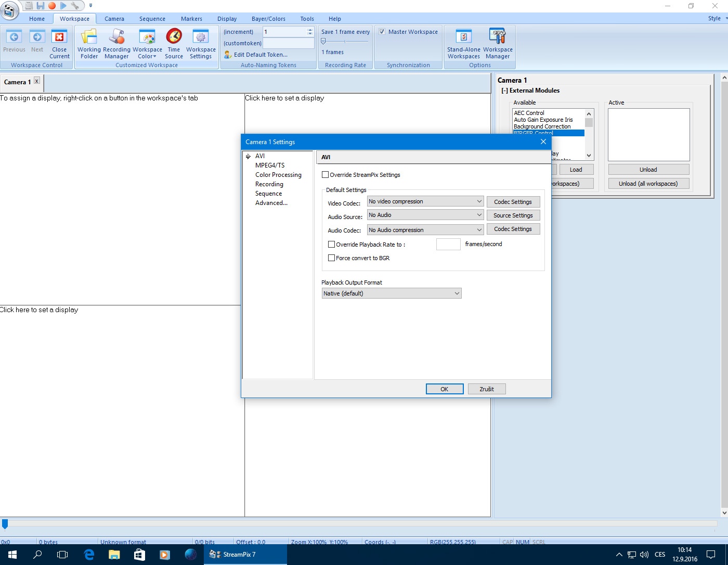Click the new sequence icon in quick access toolbar
The width and height of the screenshot is (728, 565).
coord(29,6)
